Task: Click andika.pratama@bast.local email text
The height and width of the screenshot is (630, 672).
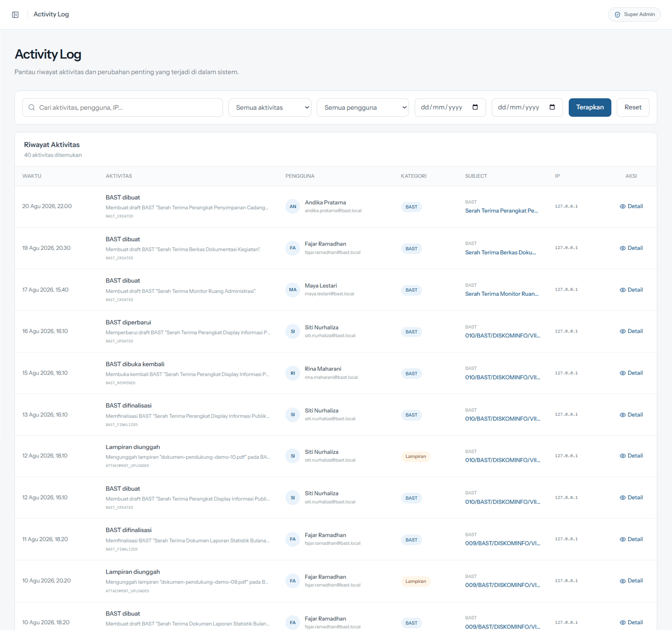Action: (333, 211)
